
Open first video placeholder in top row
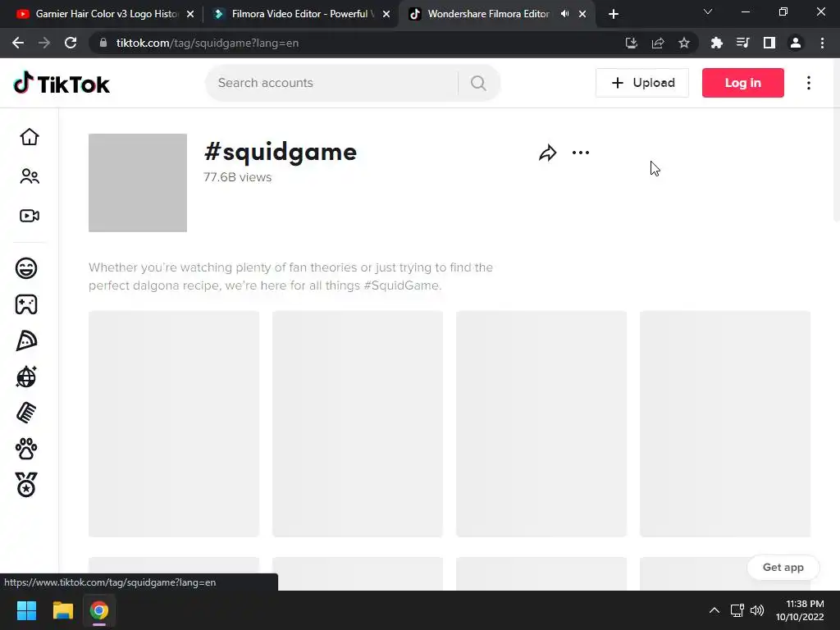pyautogui.click(x=174, y=424)
